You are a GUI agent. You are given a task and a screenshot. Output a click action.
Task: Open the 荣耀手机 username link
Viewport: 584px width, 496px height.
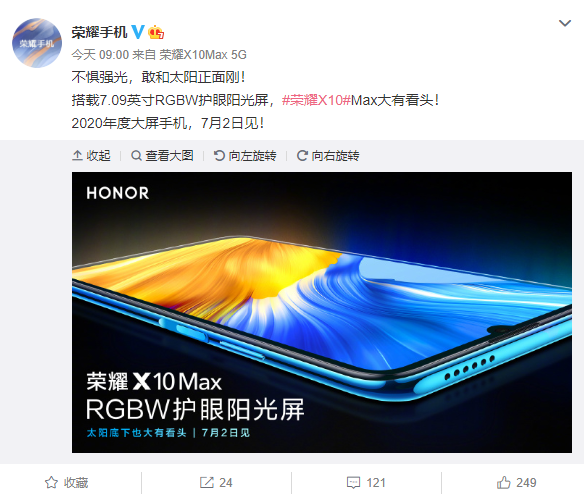(99, 32)
